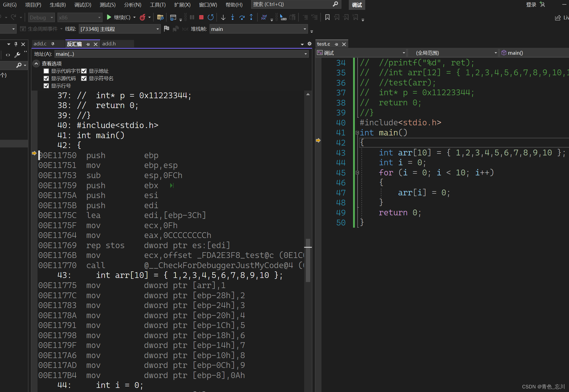Click the Hot Reload flame icon
569x392 pixels.
coord(143,18)
